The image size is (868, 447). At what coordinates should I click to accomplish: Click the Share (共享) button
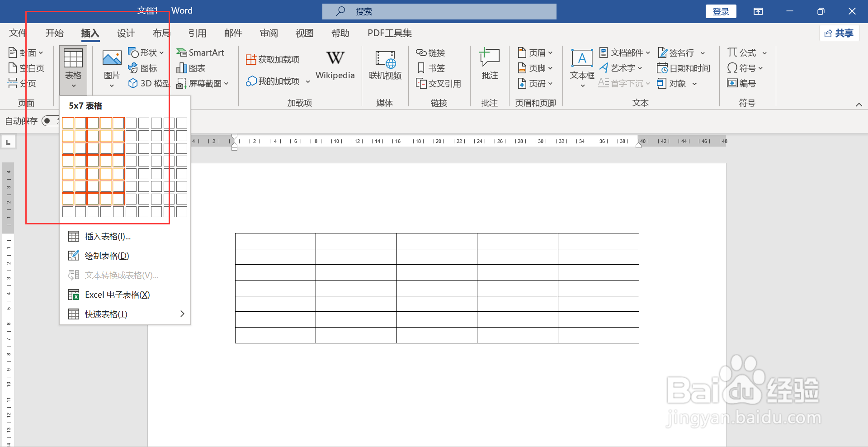839,33
